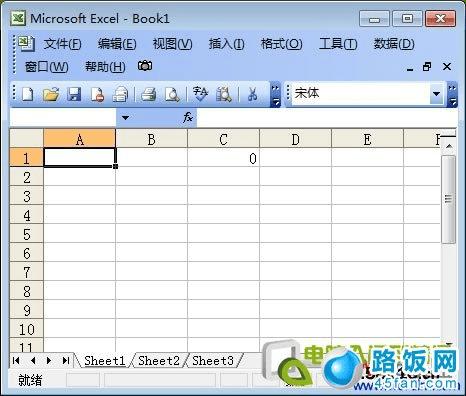The width and height of the screenshot is (466, 396).
Task: Run the Spelling check icon
Action: pos(200,94)
